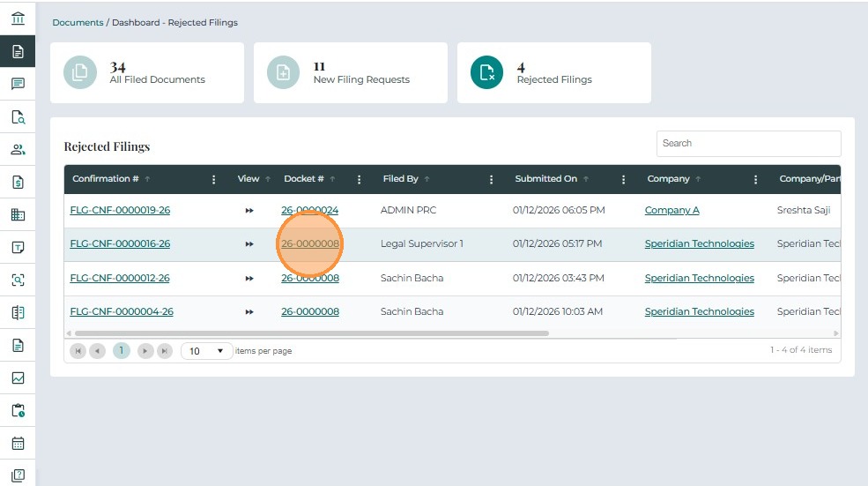Image resolution: width=868 pixels, height=486 pixels.
Task: Click the Search input field
Action: (748, 144)
